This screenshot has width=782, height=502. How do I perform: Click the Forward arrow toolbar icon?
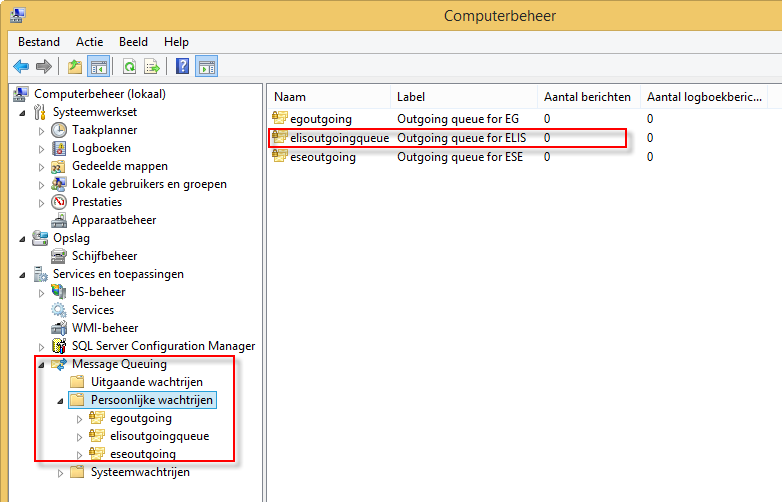coord(44,66)
